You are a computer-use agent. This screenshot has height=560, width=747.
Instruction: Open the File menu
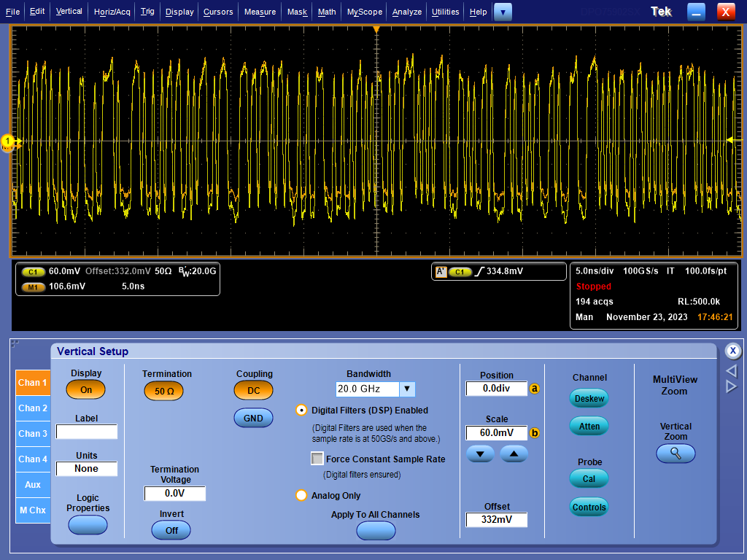coord(12,12)
